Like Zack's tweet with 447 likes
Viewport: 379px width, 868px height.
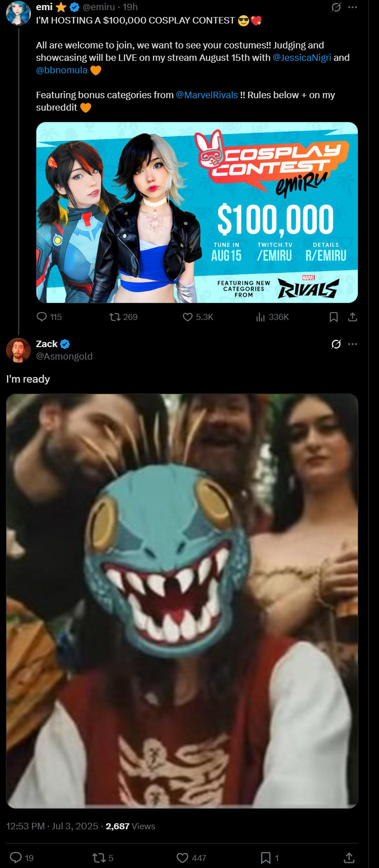click(x=182, y=857)
